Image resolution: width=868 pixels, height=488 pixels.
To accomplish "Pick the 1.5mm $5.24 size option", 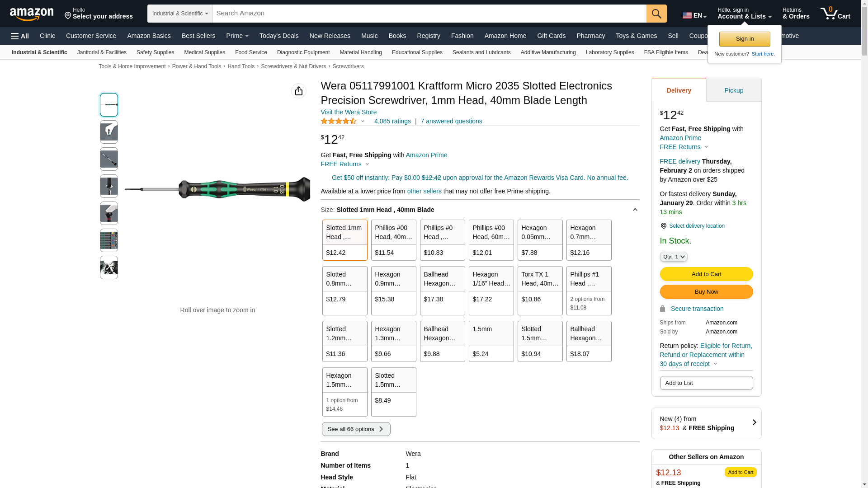I will 491,341.
